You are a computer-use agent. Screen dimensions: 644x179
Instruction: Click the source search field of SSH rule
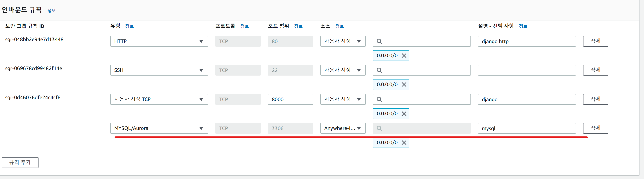coord(422,70)
